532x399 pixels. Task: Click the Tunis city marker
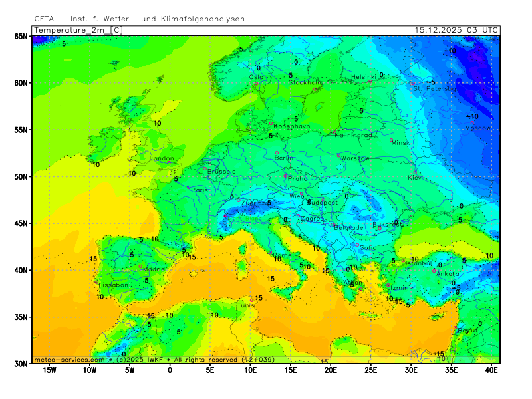click(251, 300)
